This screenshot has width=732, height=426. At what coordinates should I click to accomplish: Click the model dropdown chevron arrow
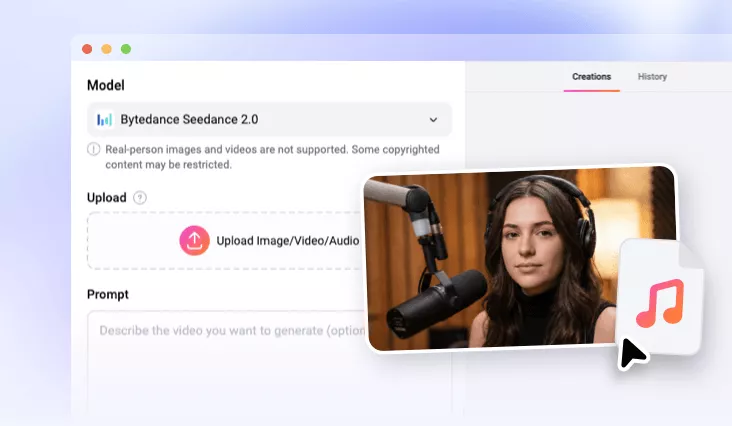tap(433, 120)
